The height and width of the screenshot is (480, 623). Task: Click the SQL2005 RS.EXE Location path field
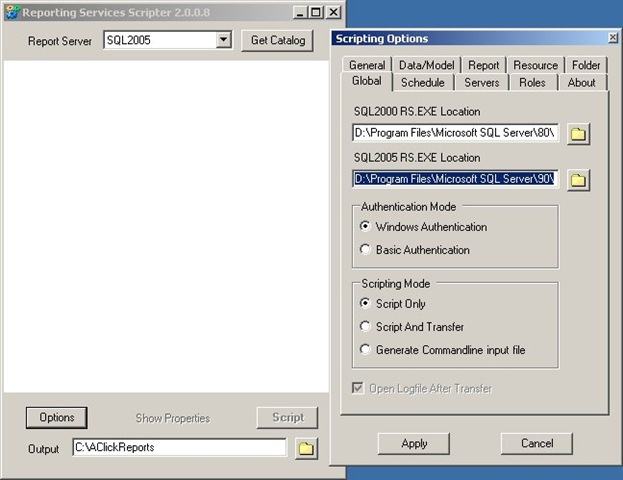pos(455,179)
